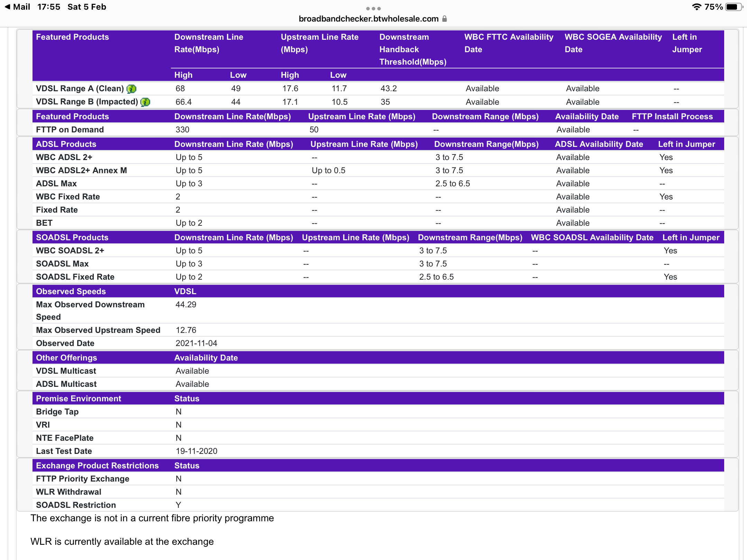Click info icon beside VDSL Range B (Impacted)

[145, 102]
